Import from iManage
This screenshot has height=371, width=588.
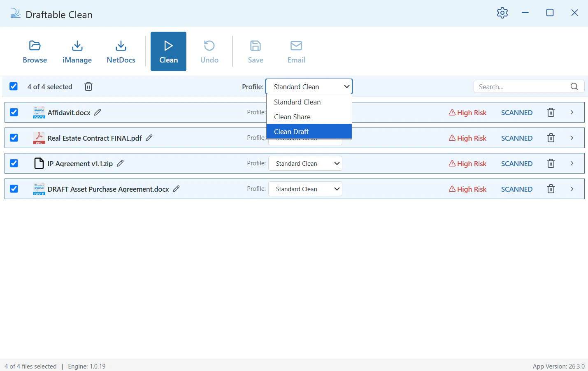77,51
